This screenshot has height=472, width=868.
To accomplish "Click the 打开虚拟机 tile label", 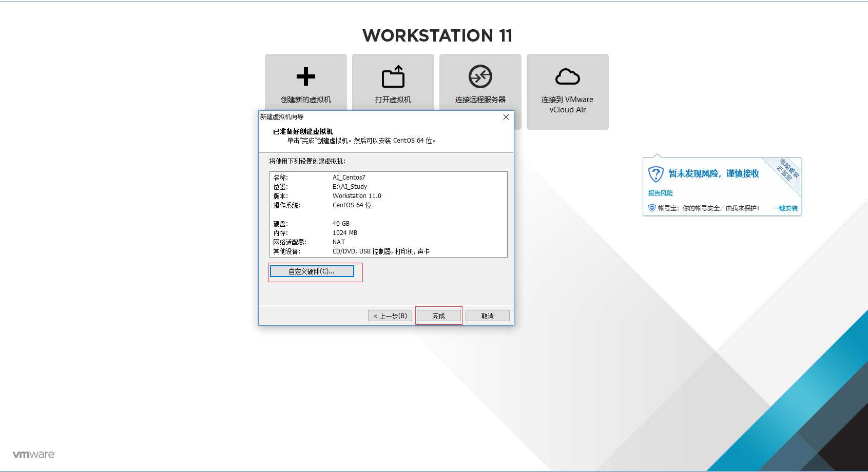I will (393, 100).
